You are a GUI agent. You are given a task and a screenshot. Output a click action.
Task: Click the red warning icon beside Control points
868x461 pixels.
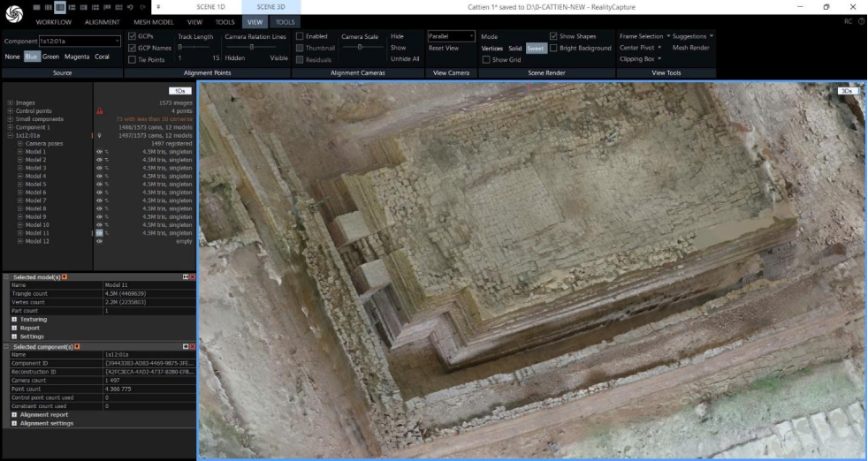pos(100,111)
